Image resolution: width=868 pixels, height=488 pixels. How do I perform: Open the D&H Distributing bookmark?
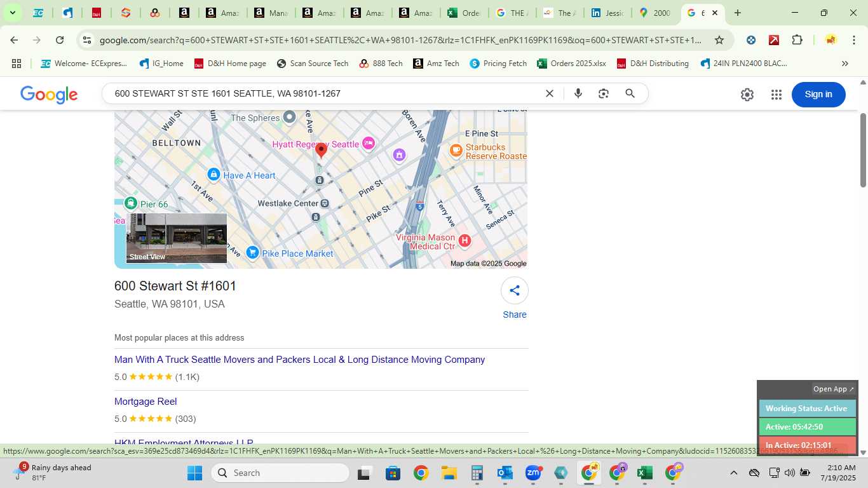653,64
